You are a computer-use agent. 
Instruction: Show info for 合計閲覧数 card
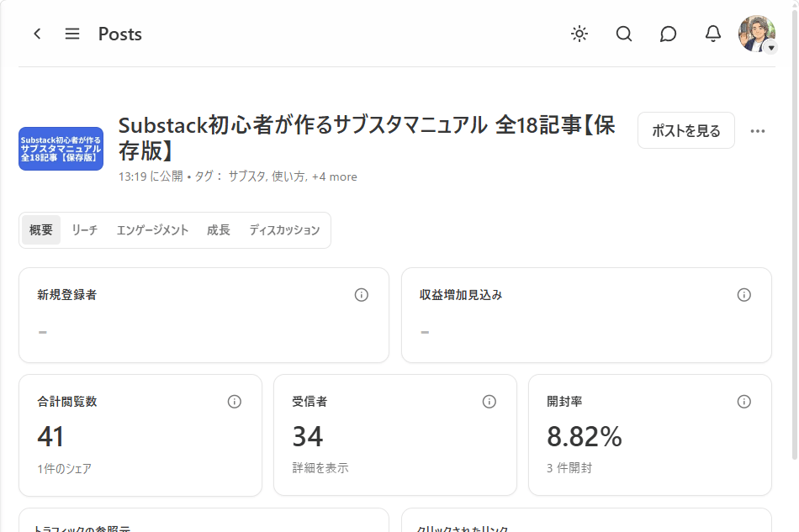coord(235,402)
